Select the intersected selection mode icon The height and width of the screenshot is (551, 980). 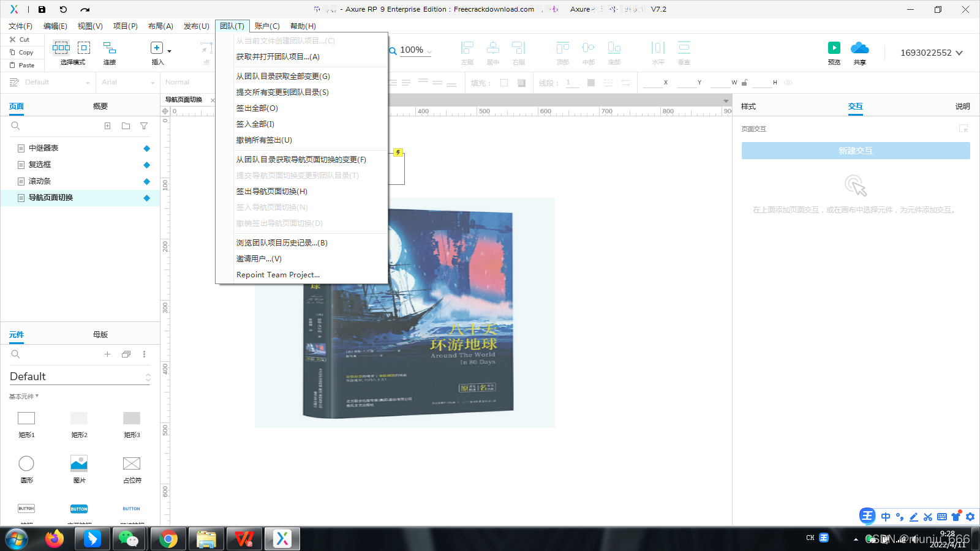61,47
